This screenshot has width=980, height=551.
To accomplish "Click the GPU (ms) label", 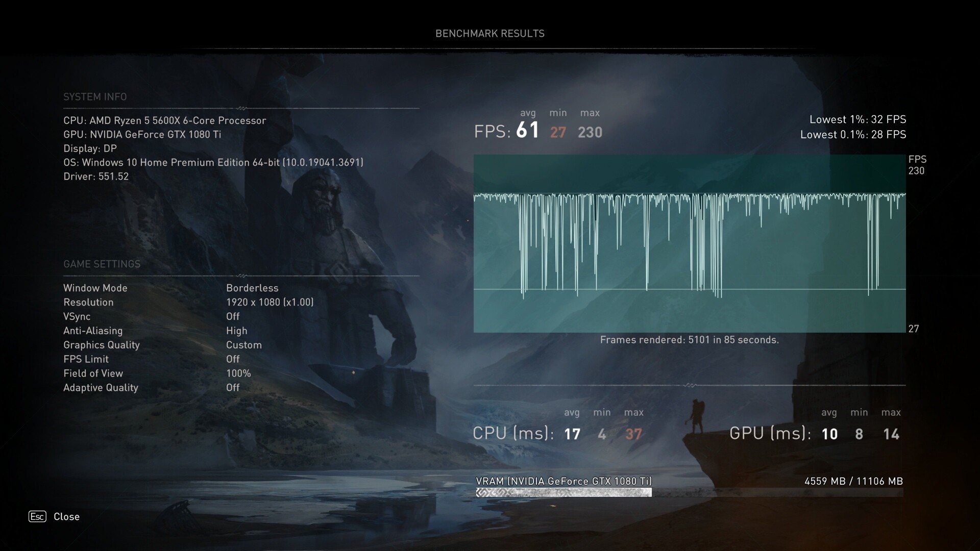I will click(x=770, y=433).
